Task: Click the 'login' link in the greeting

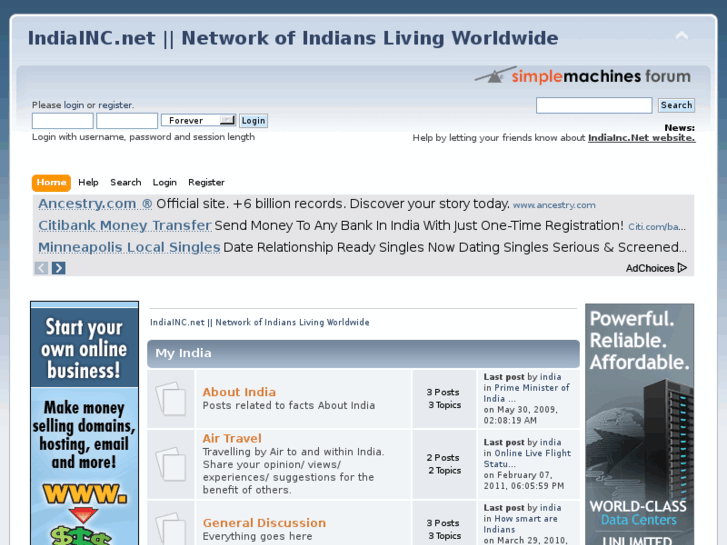Action: click(x=74, y=105)
